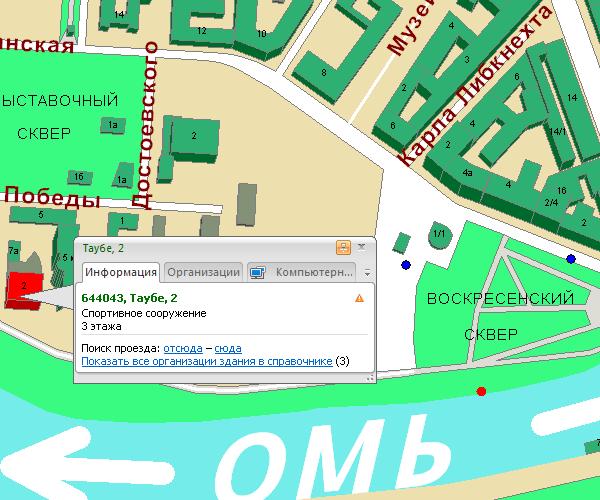Open the Организации tab

click(x=204, y=272)
